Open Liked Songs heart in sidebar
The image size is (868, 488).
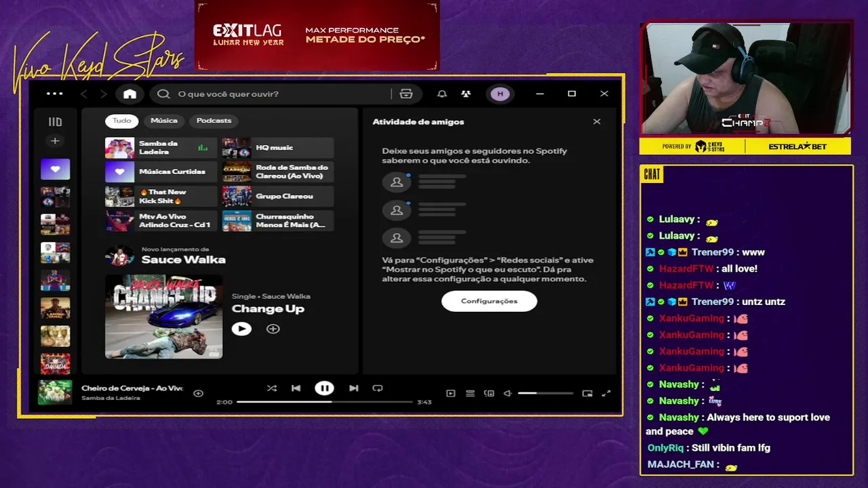[55, 169]
